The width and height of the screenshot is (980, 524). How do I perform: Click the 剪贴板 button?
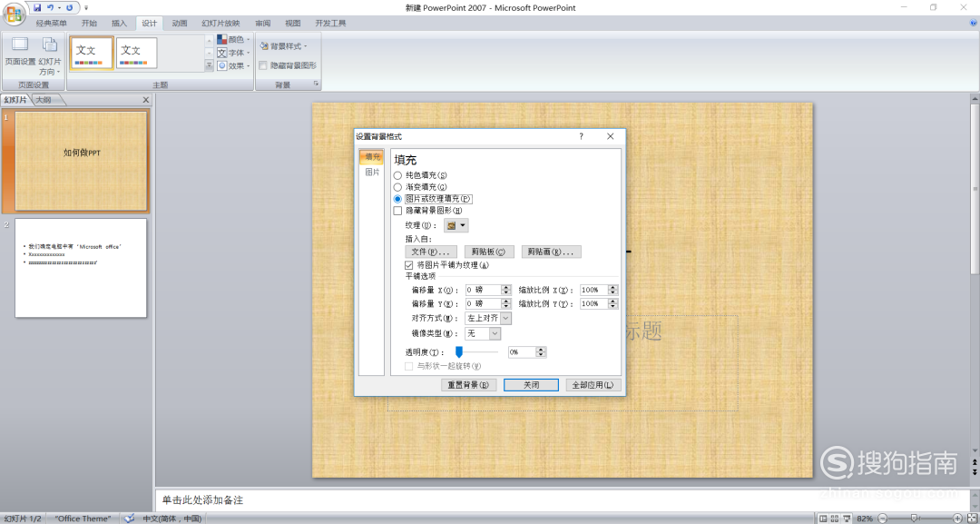pos(489,252)
